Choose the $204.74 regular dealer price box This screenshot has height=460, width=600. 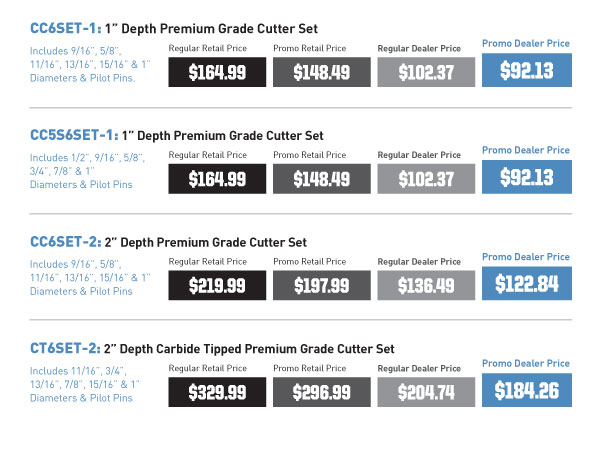point(426,392)
